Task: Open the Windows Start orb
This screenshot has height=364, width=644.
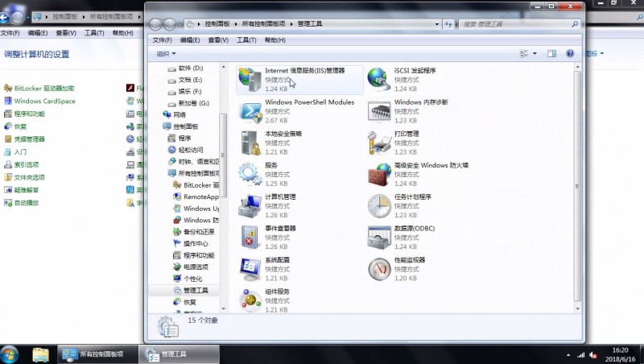Action: click(10, 354)
